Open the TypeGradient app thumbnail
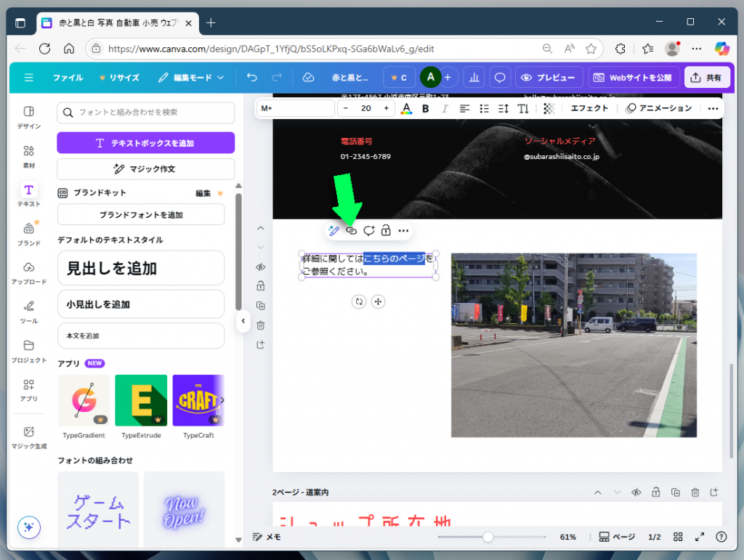Image resolution: width=744 pixels, height=560 pixels. [x=83, y=400]
